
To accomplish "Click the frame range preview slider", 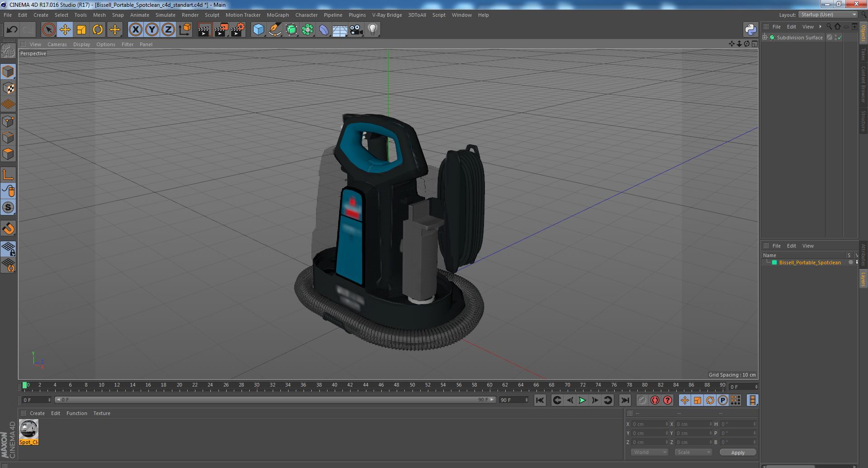I will click(x=275, y=400).
